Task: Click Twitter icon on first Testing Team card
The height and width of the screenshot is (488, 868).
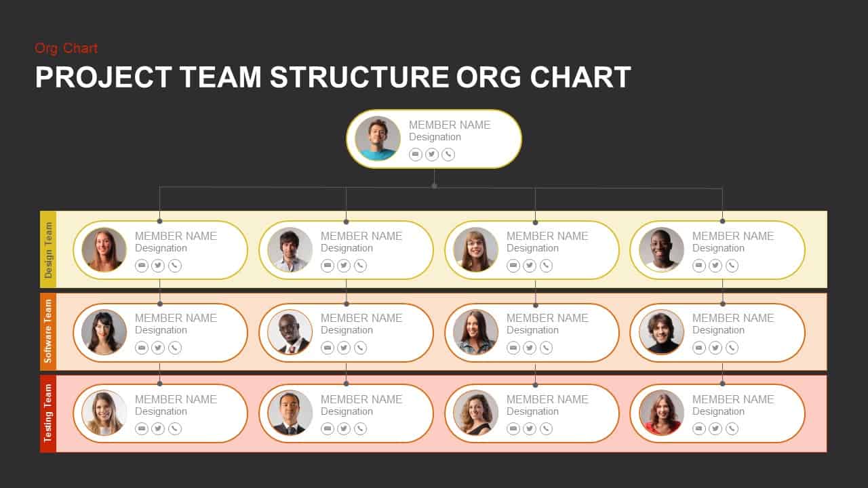Action: point(158,428)
